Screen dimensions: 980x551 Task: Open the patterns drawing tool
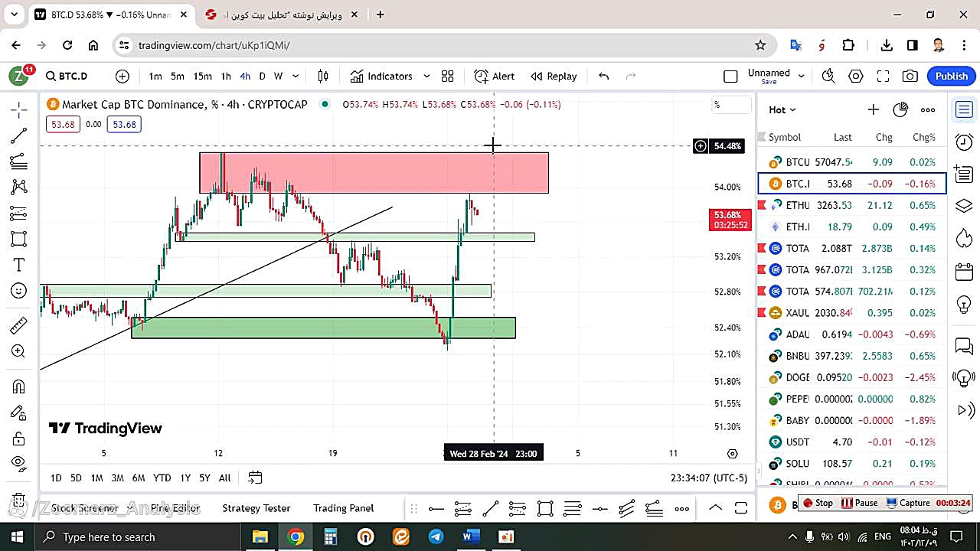(x=19, y=187)
